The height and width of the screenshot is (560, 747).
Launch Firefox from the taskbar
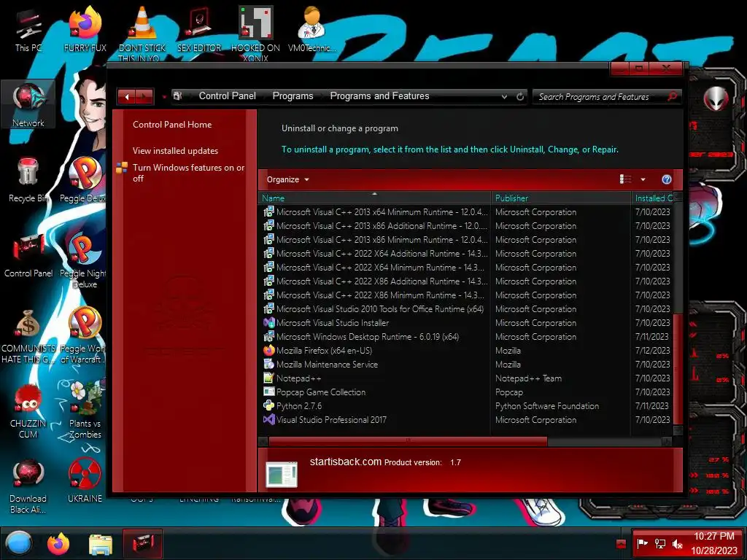(x=58, y=543)
